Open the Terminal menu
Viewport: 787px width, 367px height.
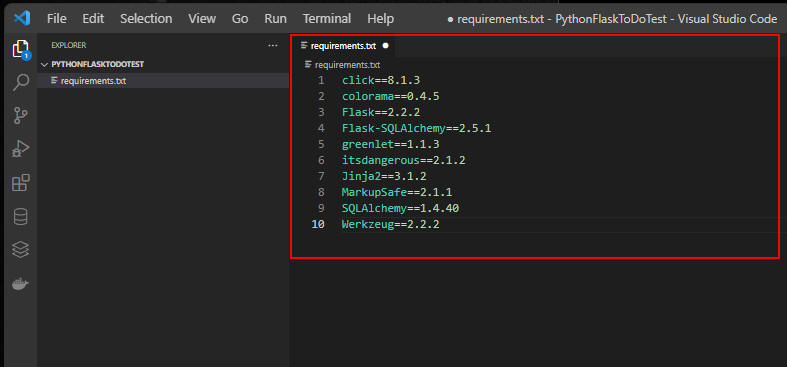click(x=327, y=19)
